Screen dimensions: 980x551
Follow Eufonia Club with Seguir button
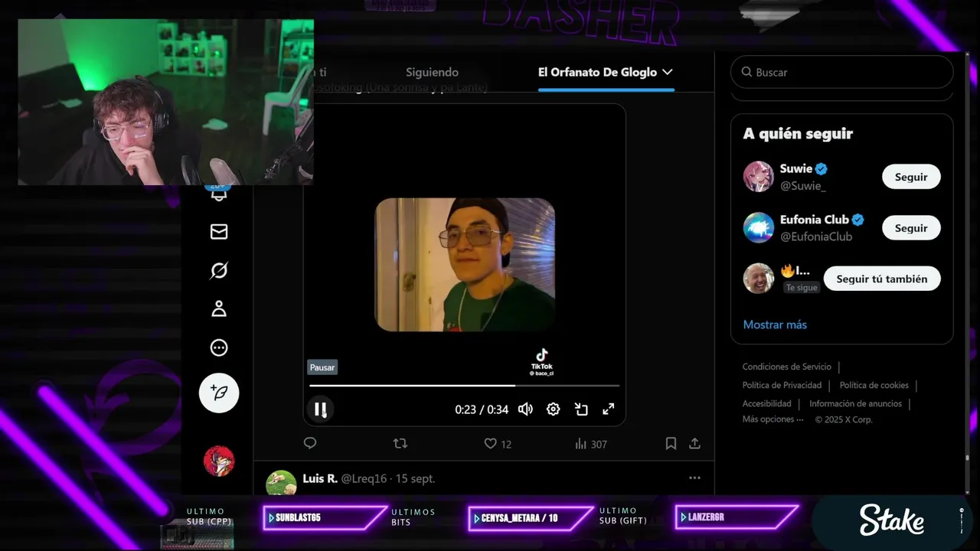[x=911, y=228]
